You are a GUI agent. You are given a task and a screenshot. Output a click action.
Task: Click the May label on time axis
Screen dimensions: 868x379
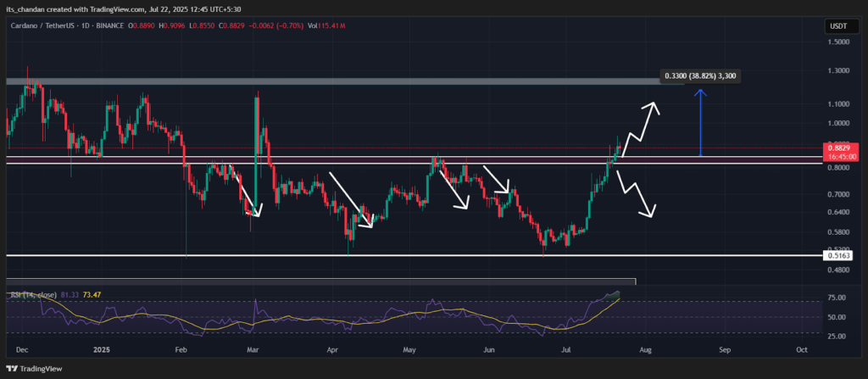point(409,350)
